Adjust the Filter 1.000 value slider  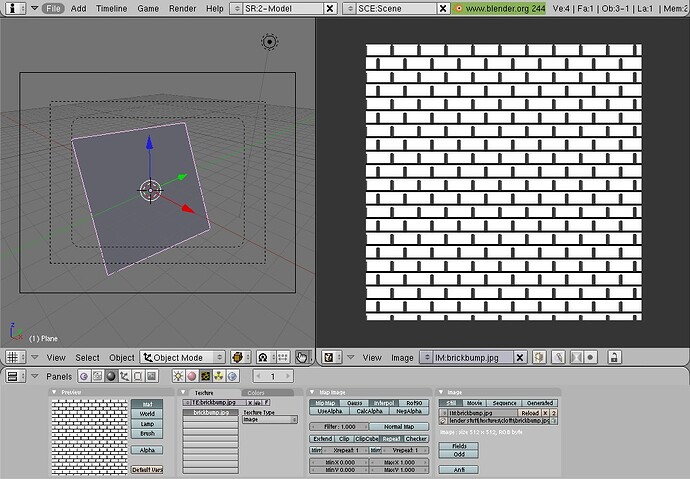tap(339, 427)
